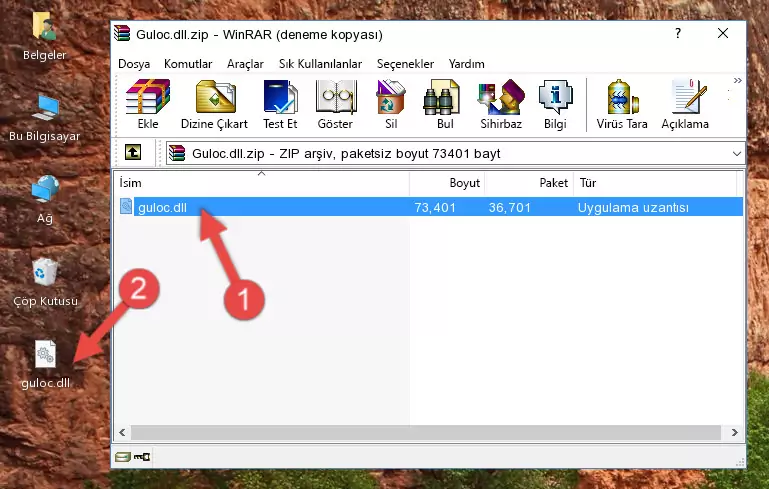Click the 36,701 packed size value

pos(510,207)
